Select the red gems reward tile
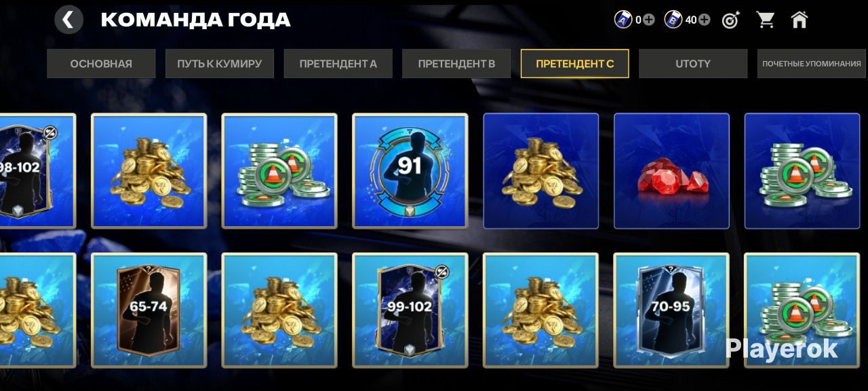868x391 pixels. 671,171
